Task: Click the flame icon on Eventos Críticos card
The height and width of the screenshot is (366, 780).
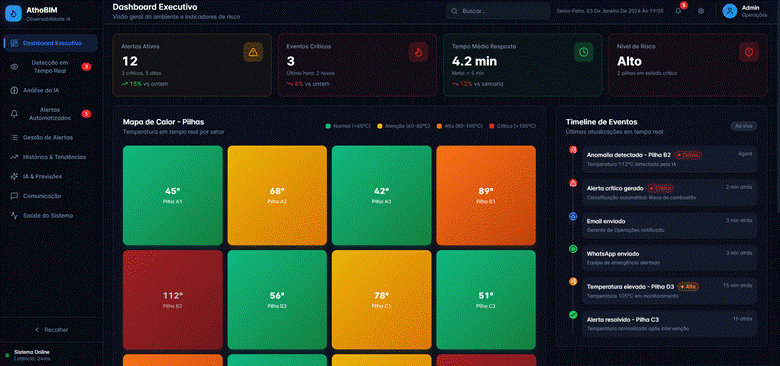Action: [x=418, y=52]
